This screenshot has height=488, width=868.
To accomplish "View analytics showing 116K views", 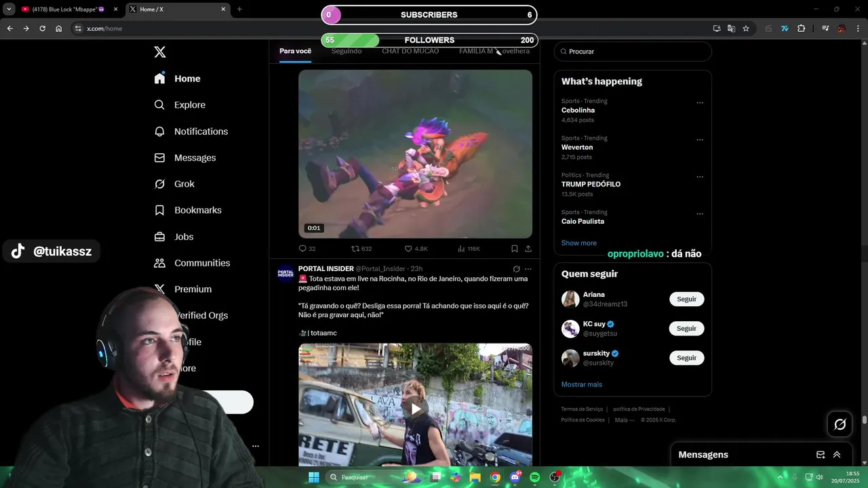I will coord(469,249).
